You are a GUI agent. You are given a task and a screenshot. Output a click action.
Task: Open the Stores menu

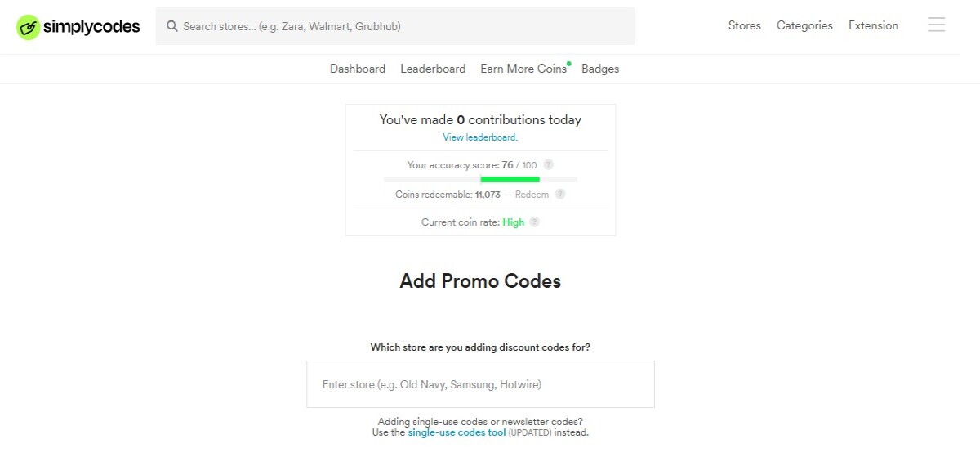745,25
